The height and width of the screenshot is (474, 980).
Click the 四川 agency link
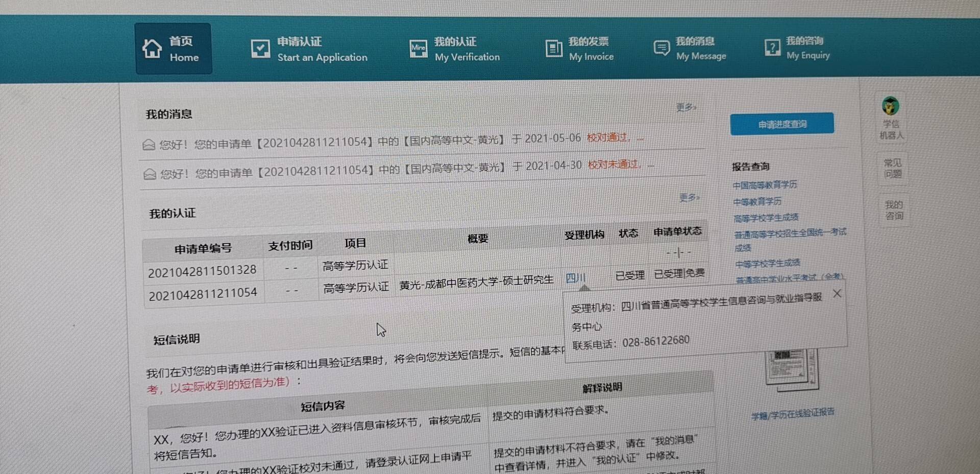tap(575, 278)
